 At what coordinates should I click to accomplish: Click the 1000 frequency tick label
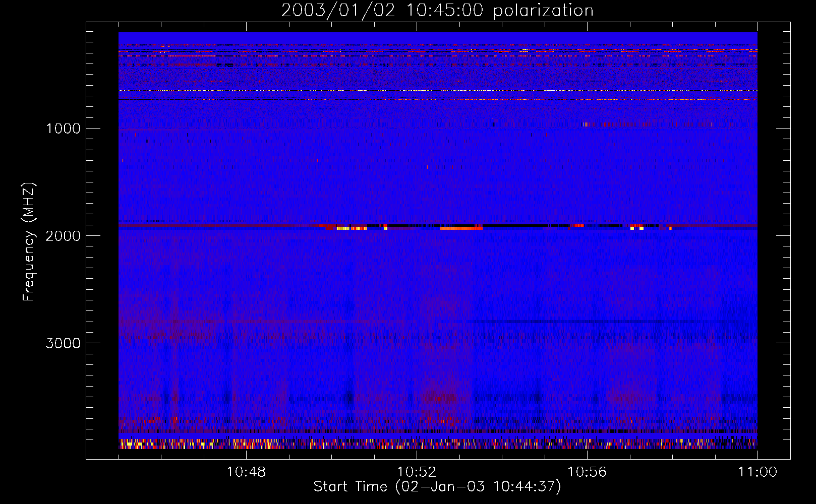[x=64, y=129]
